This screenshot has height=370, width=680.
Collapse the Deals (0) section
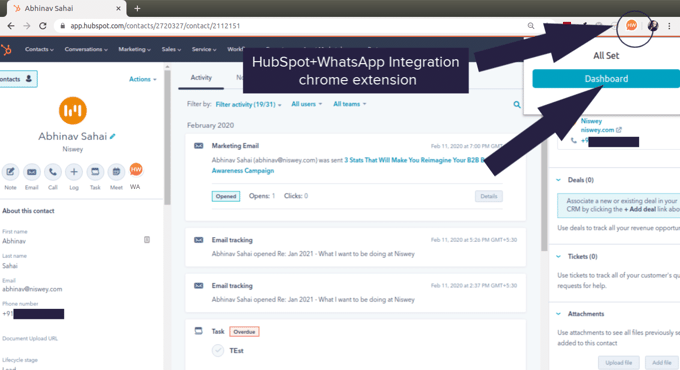[x=559, y=180]
